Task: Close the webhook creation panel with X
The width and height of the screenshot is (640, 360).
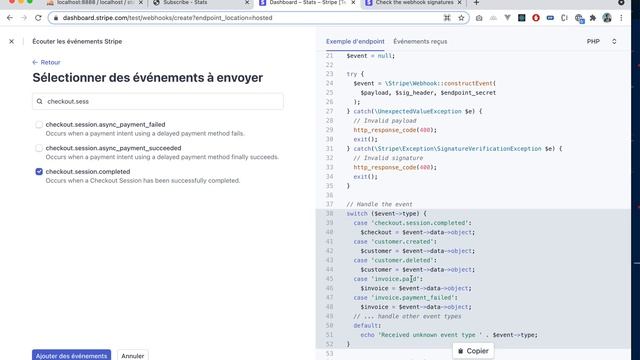Action: pos(11,42)
